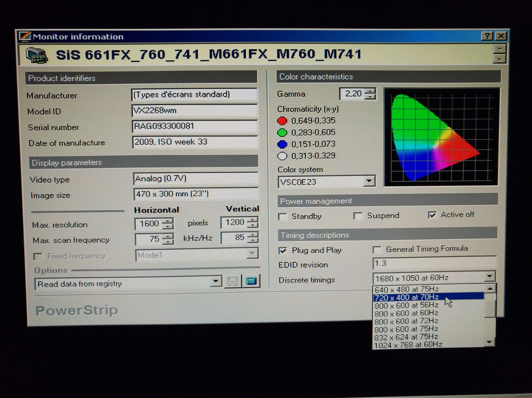Click the white point chromaticity swatch
The width and height of the screenshot is (532, 398).
282,156
